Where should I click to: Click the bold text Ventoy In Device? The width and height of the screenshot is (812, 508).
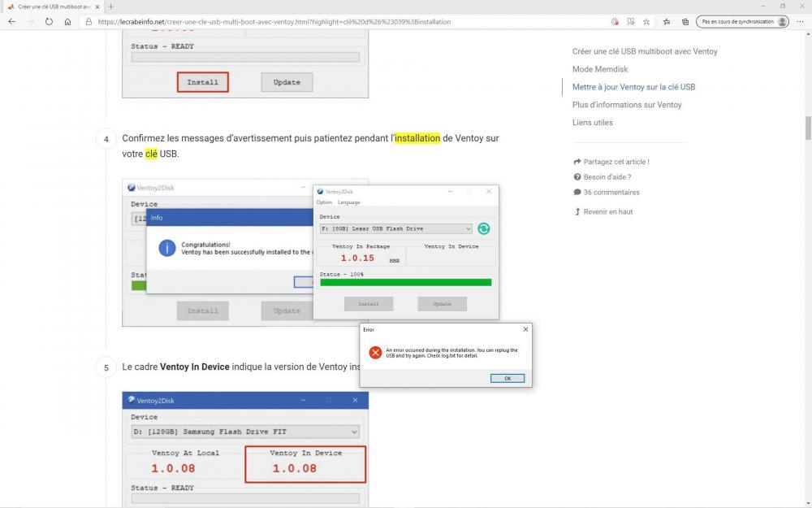tap(195, 367)
